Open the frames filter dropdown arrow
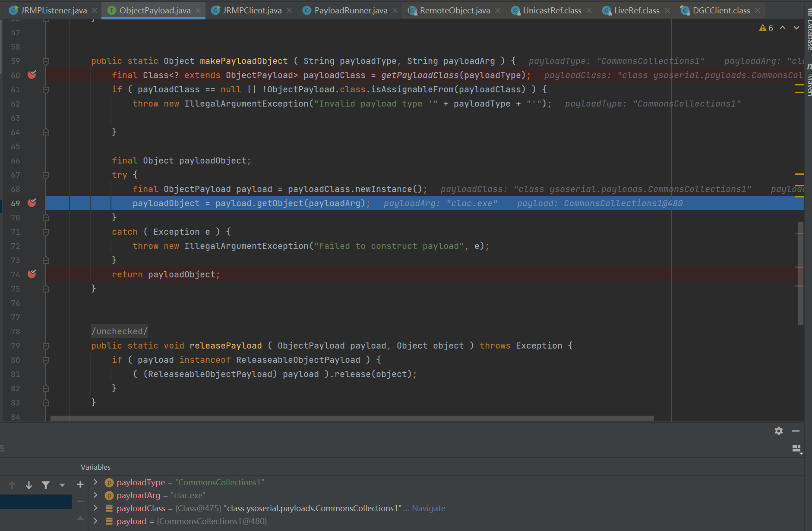 coord(62,485)
